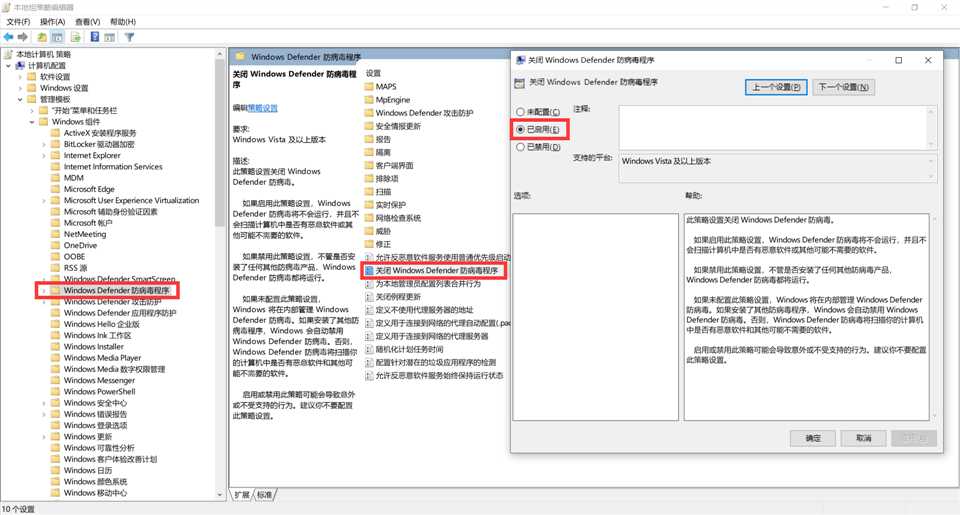Open the 帮助(H) menu

click(x=123, y=21)
